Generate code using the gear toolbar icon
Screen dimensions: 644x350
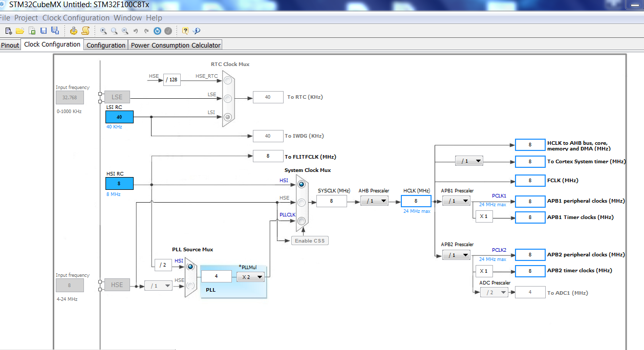[x=74, y=31]
